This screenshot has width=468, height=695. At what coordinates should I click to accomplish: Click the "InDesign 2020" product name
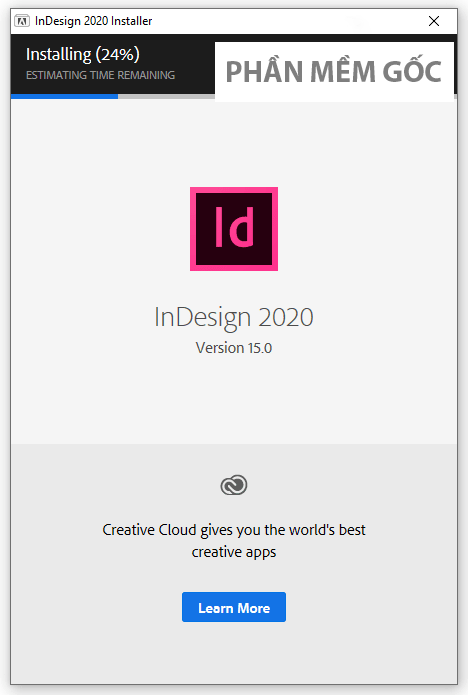point(234,317)
